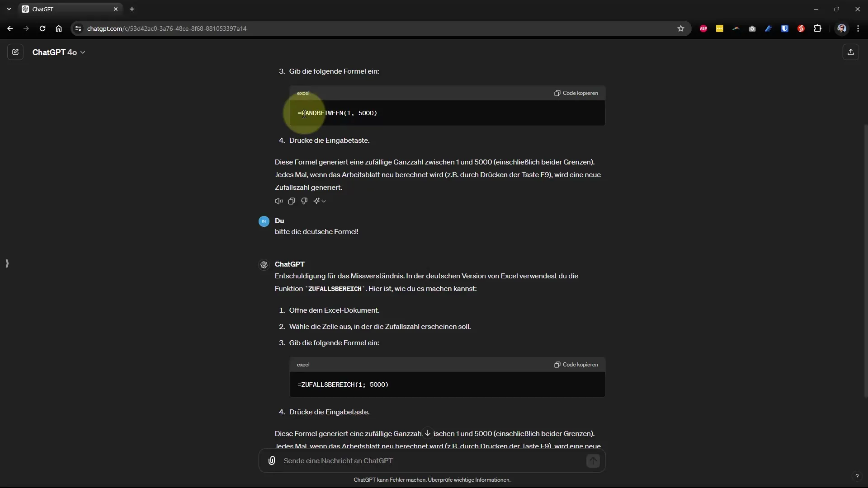Click the =ZUFALLSBEREICH(1; 5000) formula text
This screenshot has height=488, width=868.
coord(343,385)
